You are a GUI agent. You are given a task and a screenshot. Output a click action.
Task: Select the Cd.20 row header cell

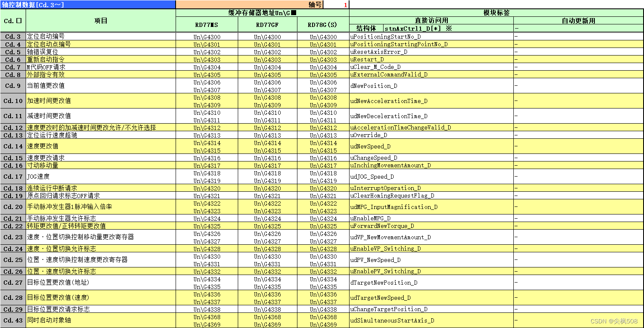[x=13, y=207]
